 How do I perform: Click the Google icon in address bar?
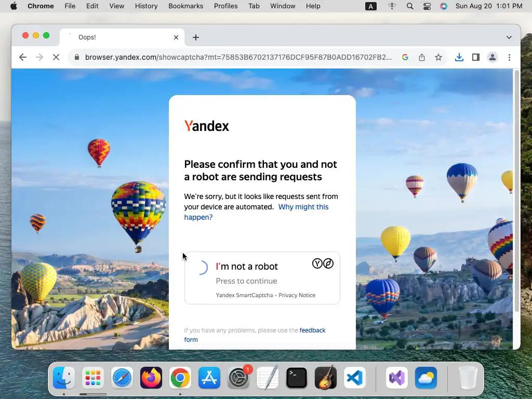click(405, 57)
